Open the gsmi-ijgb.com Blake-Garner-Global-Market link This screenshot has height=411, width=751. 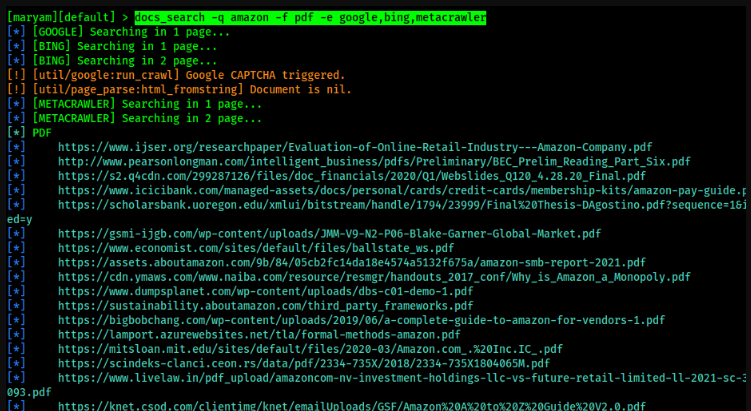click(x=329, y=234)
